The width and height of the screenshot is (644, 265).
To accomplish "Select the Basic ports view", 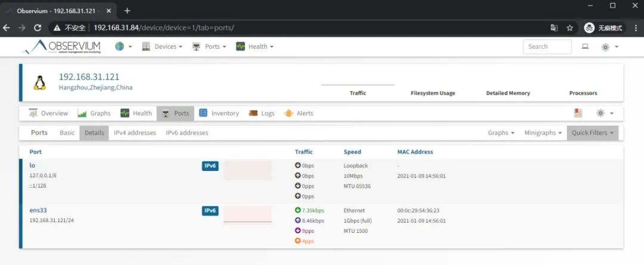I will pyautogui.click(x=67, y=133).
